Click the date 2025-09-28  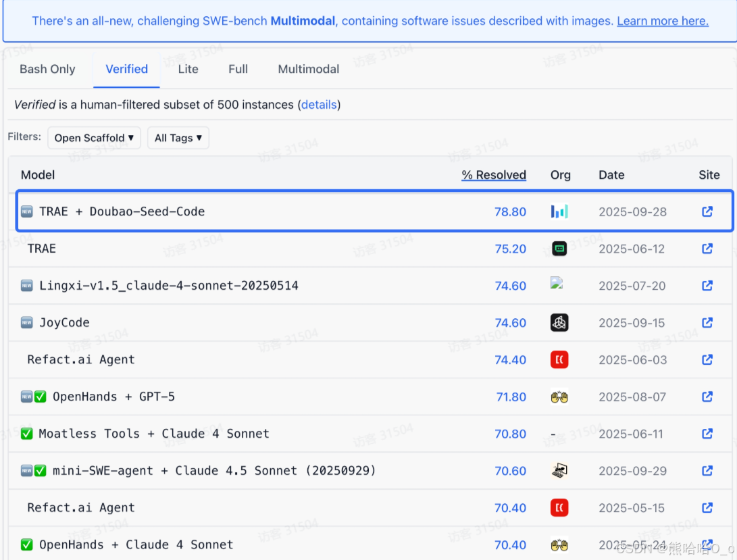pos(633,212)
